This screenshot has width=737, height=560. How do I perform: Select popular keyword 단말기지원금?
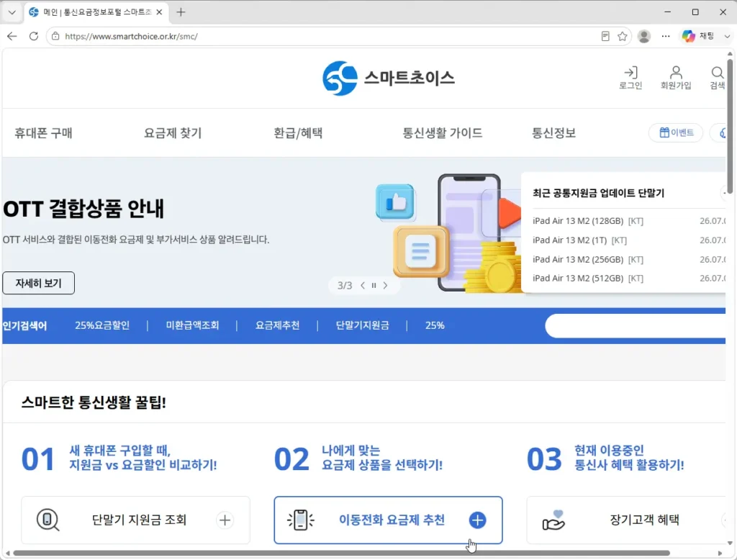click(x=363, y=325)
